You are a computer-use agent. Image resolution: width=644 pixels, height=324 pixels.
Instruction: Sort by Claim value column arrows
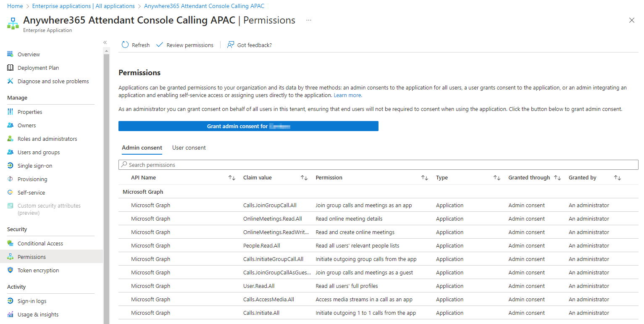304,178
